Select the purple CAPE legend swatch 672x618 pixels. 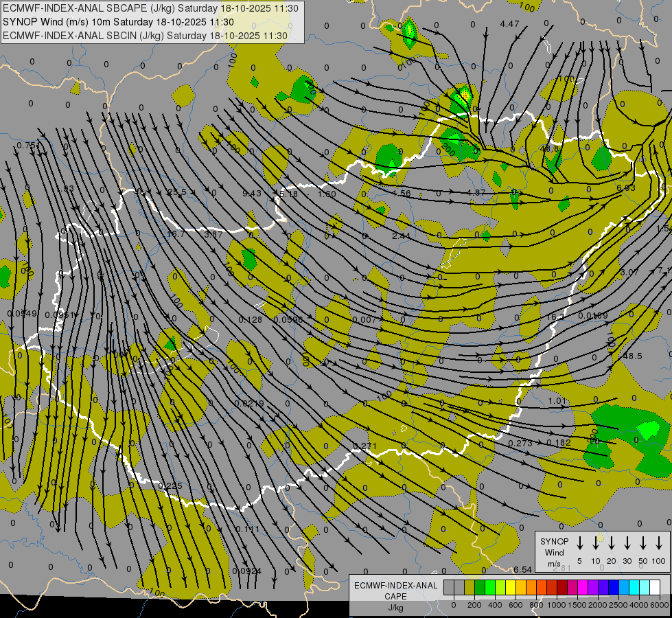click(592, 587)
